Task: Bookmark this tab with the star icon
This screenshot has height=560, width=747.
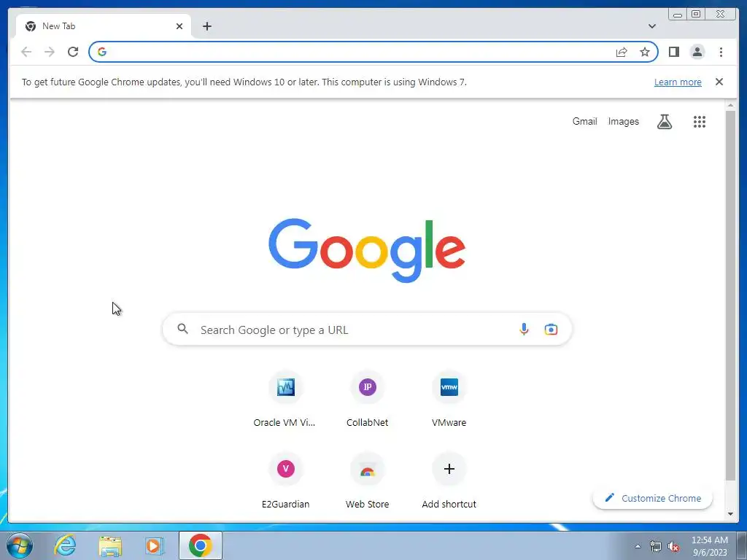Action: point(645,52)
